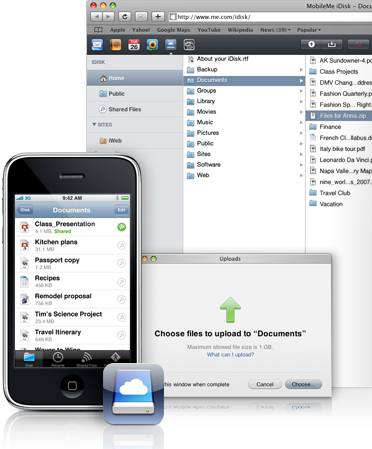Show bookmarks with the open book icon
Screen dimensions: 372x449
click(98, 30)
